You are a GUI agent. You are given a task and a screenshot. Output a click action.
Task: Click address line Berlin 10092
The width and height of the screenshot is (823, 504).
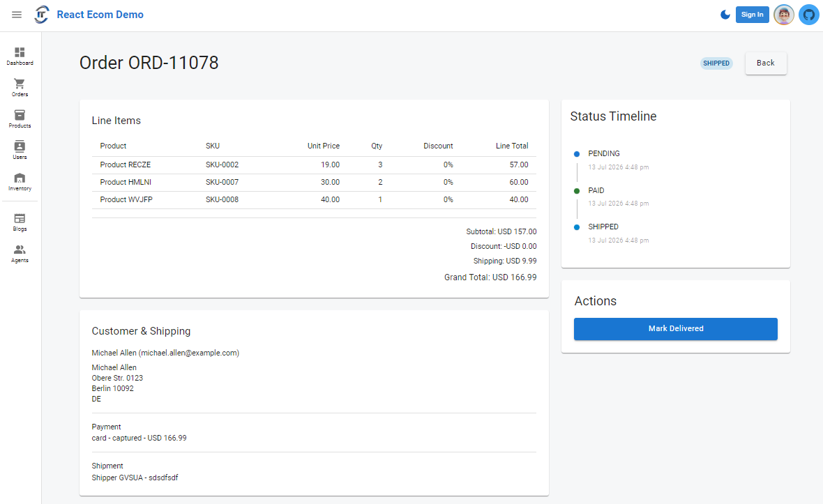point(112,388)
